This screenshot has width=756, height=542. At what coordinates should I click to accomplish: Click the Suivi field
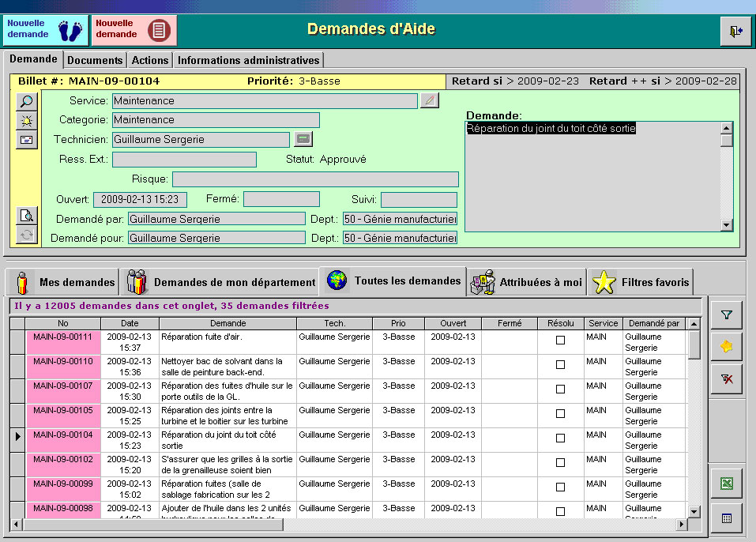coord(419,199)
